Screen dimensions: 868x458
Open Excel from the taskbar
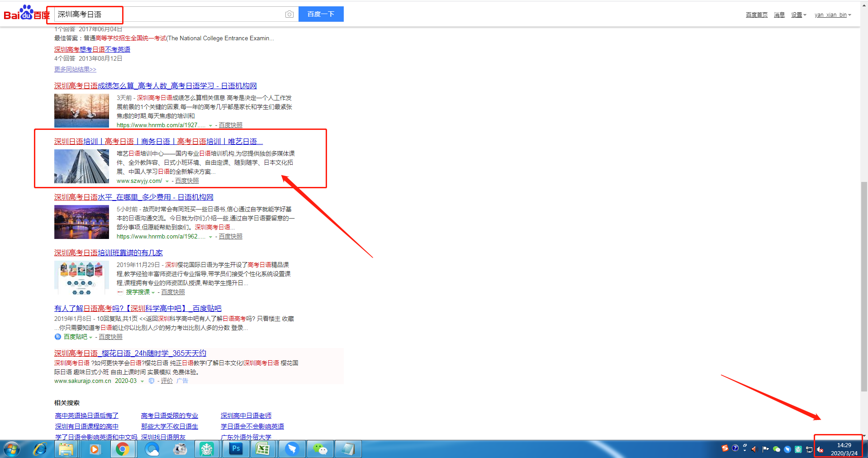click(x=263, y=449)
